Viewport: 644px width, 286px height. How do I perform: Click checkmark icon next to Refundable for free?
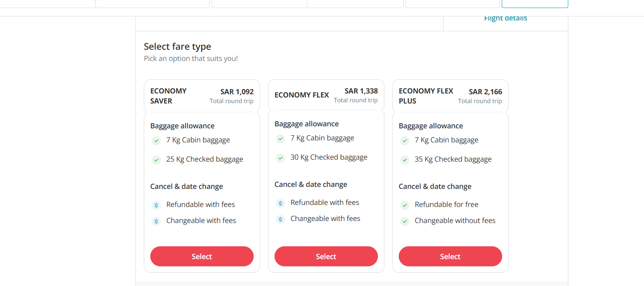pos(405,205)
